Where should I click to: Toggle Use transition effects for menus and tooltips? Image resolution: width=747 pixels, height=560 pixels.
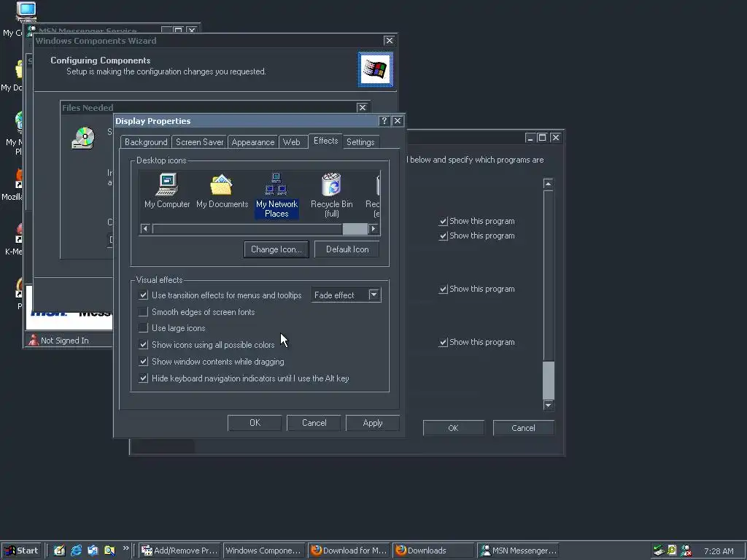pyautogui.click(x=143, y=295)
